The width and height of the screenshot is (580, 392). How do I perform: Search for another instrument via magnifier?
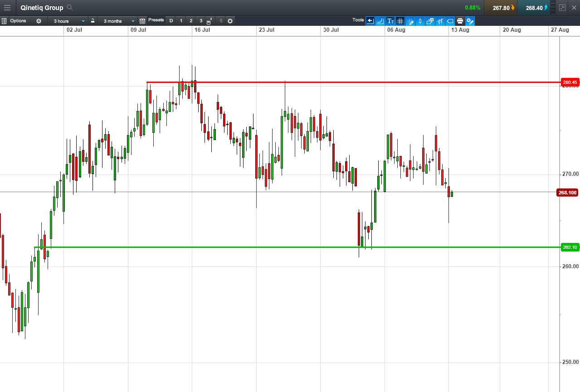[x=69, y=8]
